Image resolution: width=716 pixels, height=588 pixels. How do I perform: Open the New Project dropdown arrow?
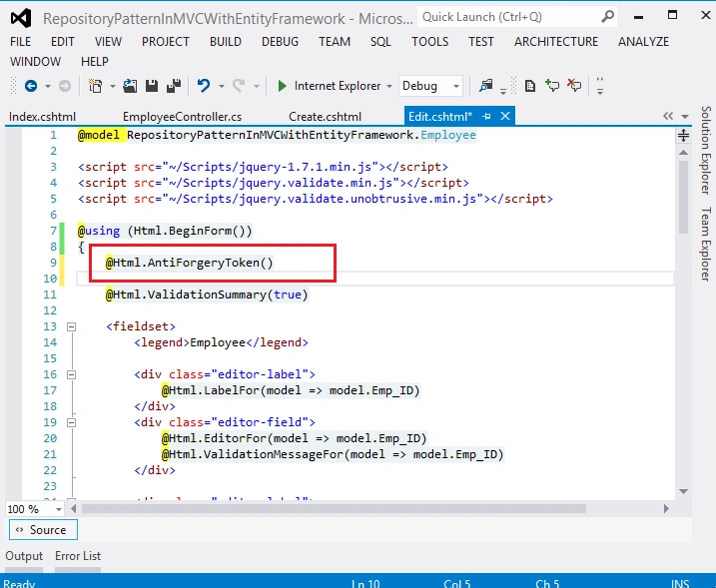tap(112, 86)
